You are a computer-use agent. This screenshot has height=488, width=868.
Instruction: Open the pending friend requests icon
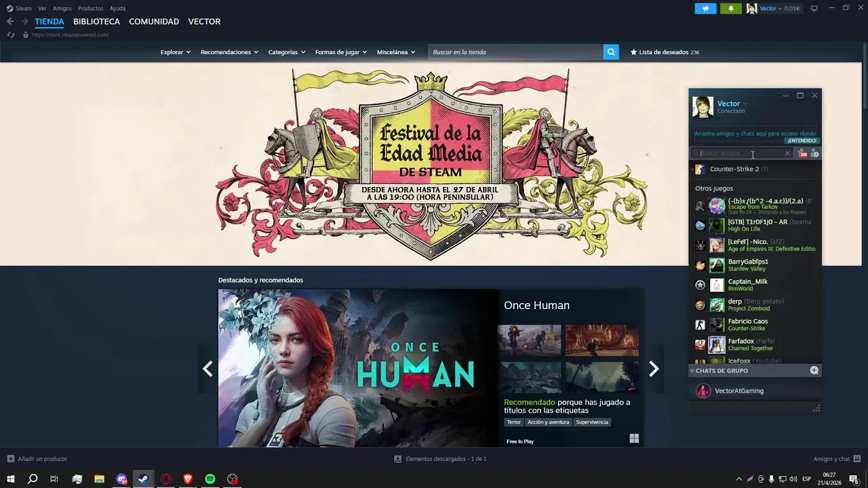(x=803, y=154)
